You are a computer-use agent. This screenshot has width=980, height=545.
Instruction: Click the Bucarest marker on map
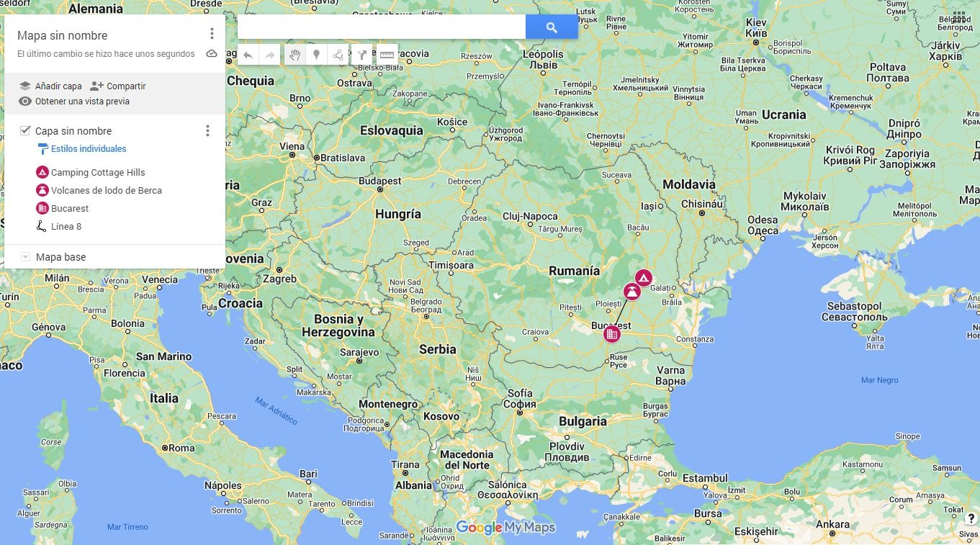[x=611, y=333]
